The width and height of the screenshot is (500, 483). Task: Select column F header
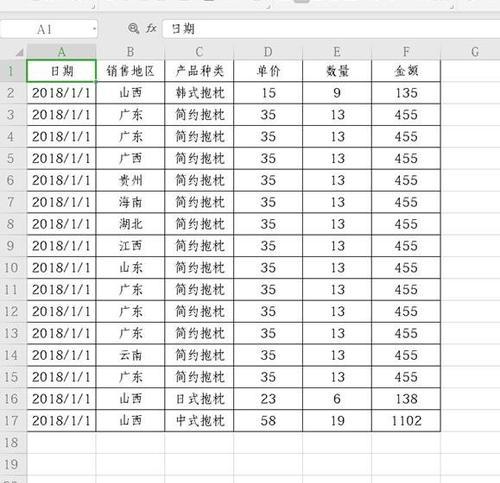click(x=406, y=52)
